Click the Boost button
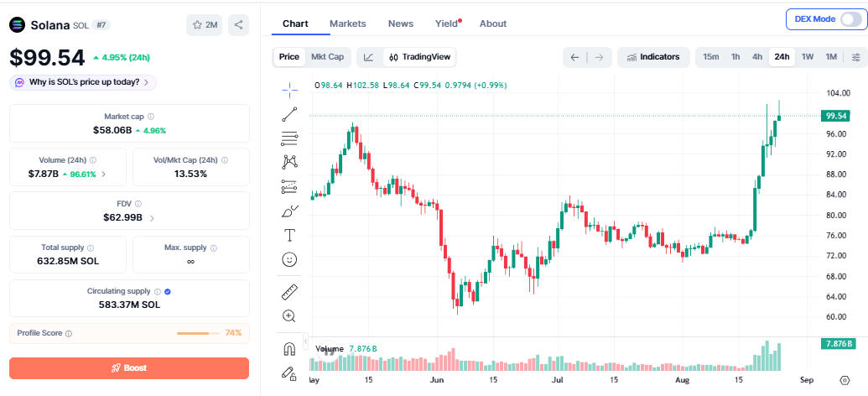The image size is (868, 396). pos(129,368)
